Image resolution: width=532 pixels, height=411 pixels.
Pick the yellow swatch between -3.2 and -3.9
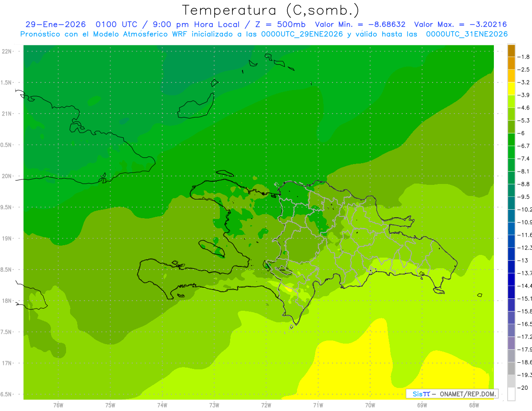[511, 89]
